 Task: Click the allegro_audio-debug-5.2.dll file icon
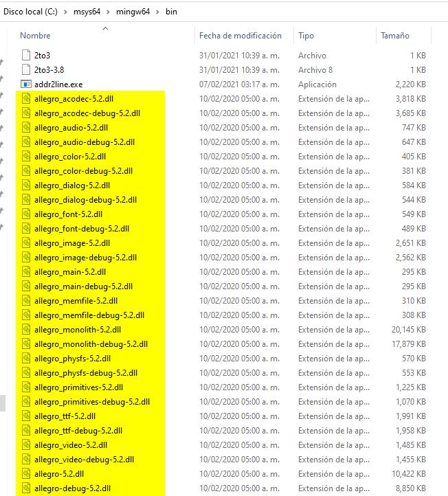click(x=26, y=142)
